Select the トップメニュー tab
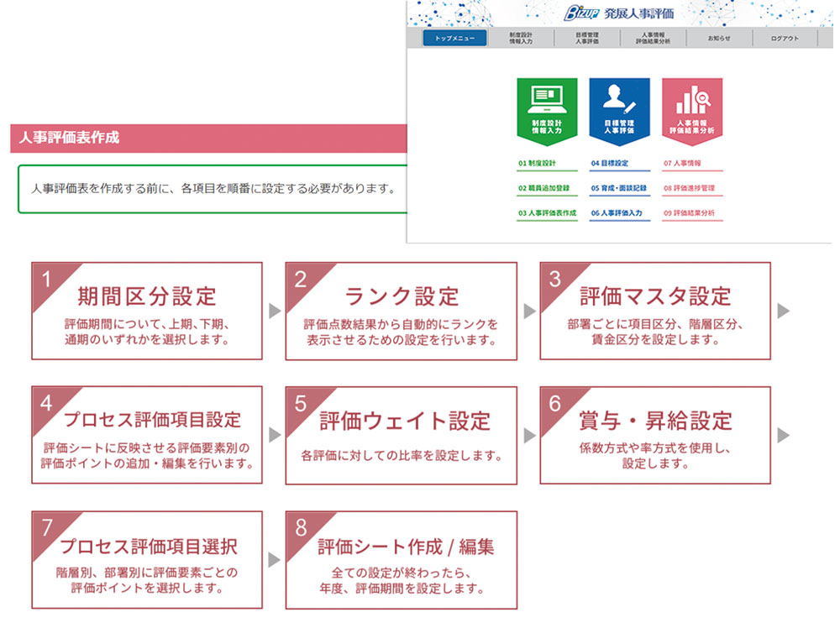The image size is (840, 628). 454,39
